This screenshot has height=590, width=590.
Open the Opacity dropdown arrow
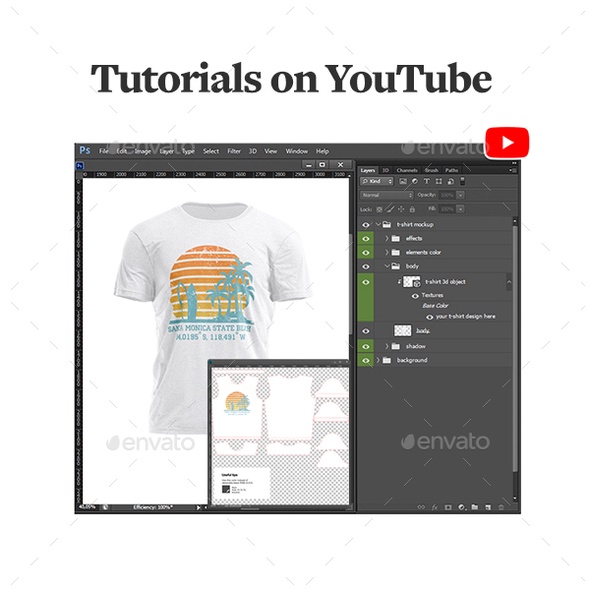(x=460, y=195)
